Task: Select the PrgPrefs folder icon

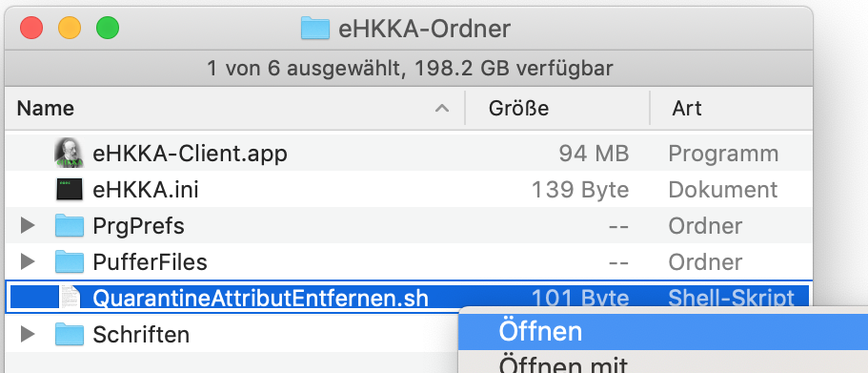Action: click(x=70, y=226)
